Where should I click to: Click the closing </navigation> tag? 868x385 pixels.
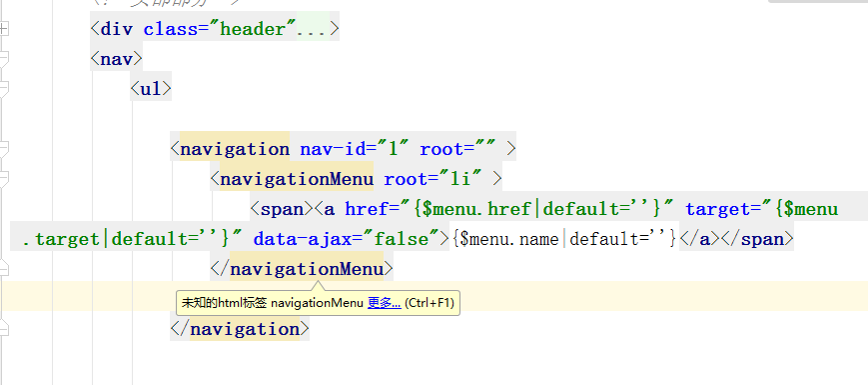tap(240, 329)
